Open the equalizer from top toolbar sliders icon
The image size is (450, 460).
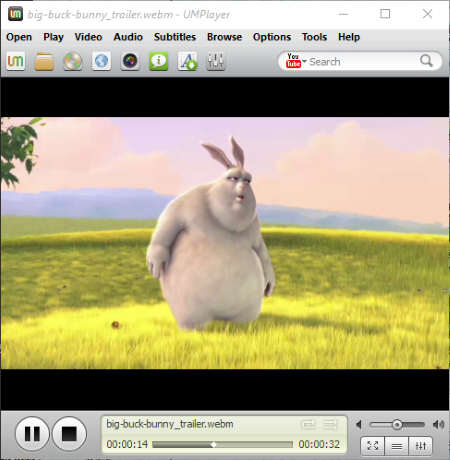point(216,61)
